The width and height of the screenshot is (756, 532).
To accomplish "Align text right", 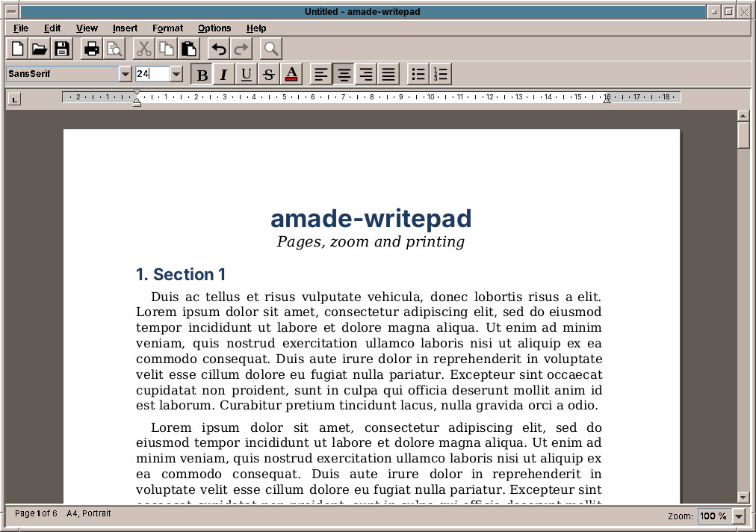I will [366, 74].
